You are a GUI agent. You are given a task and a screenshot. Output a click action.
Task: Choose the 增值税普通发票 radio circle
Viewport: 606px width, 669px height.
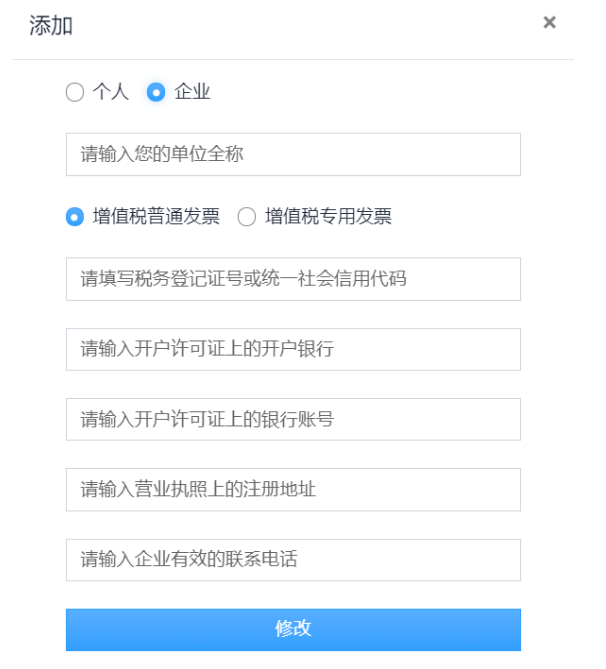75,217
